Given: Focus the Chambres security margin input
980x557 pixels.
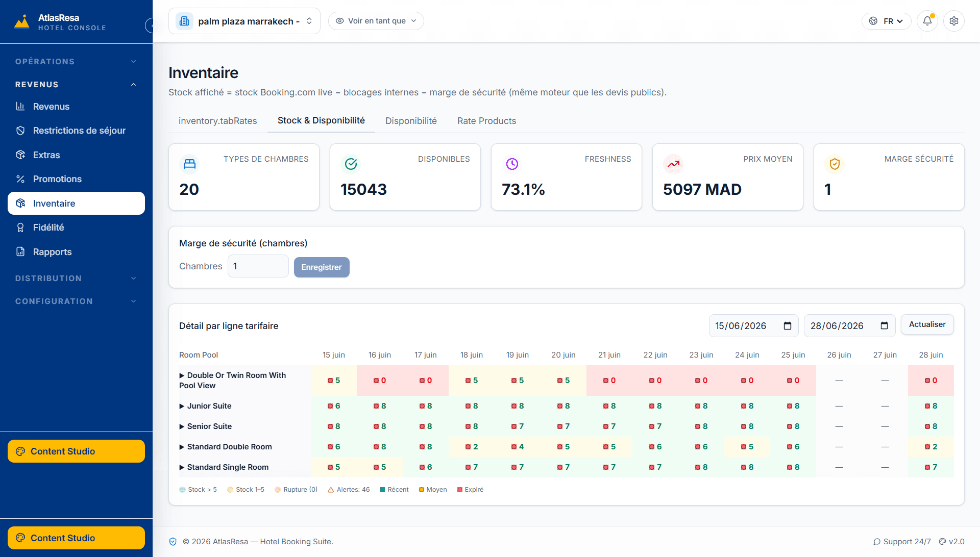Looking at the screenshot, I should (258, 266).
